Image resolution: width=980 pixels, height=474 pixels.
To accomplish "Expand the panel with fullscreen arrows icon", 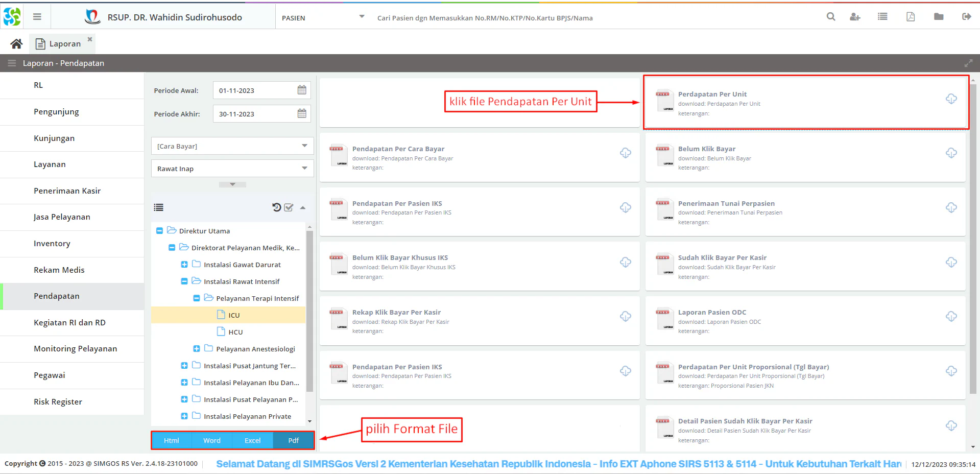I will coord(968,63).
